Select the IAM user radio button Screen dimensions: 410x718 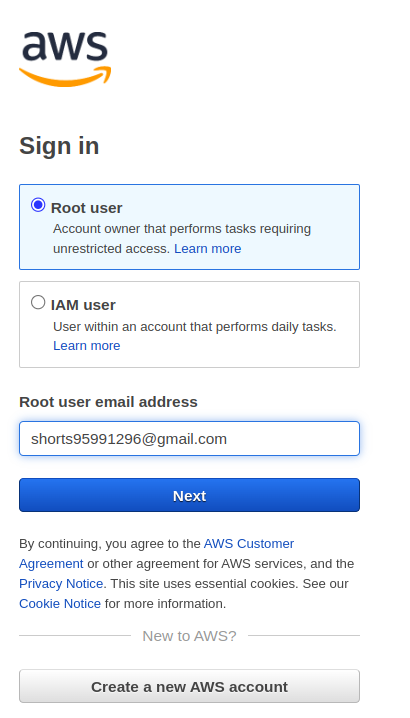tap(38, 302)
